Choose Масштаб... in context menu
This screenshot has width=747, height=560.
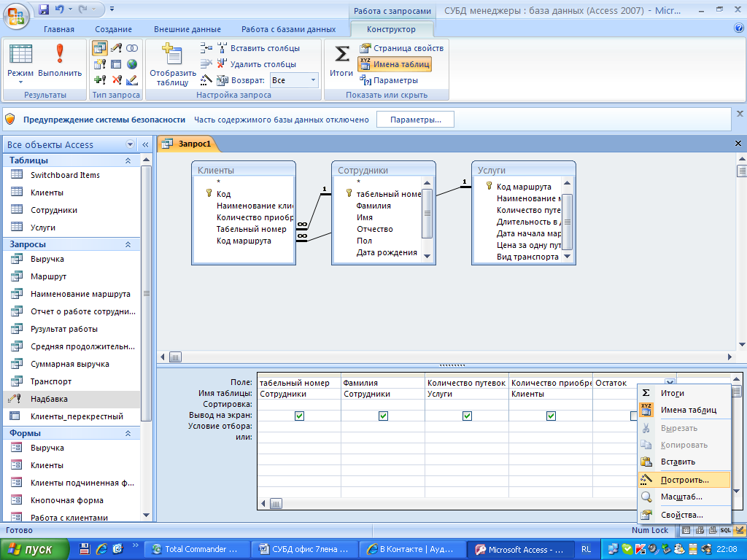coord(684,497)
